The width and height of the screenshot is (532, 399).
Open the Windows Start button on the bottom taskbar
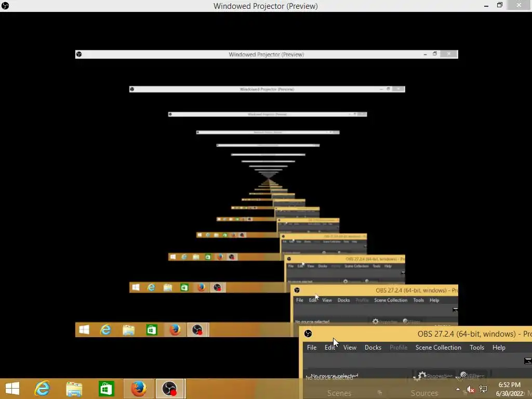pyautogui.click(x=12, y=389)
